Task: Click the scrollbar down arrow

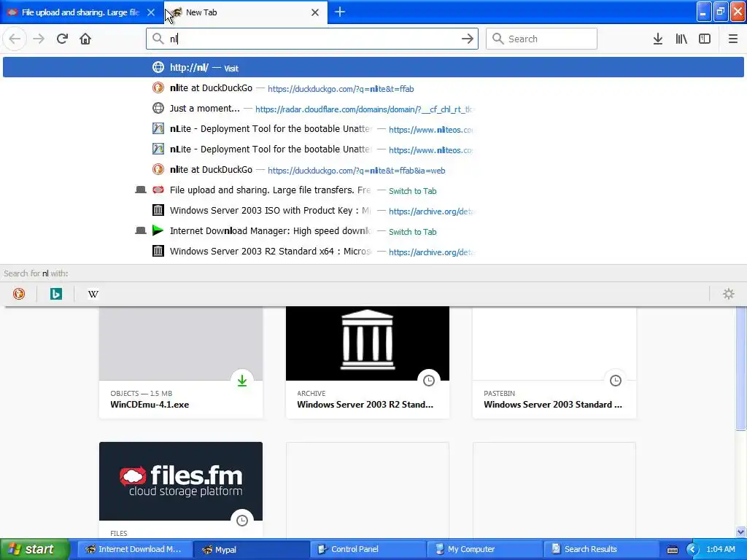Action: coord(741,532)
